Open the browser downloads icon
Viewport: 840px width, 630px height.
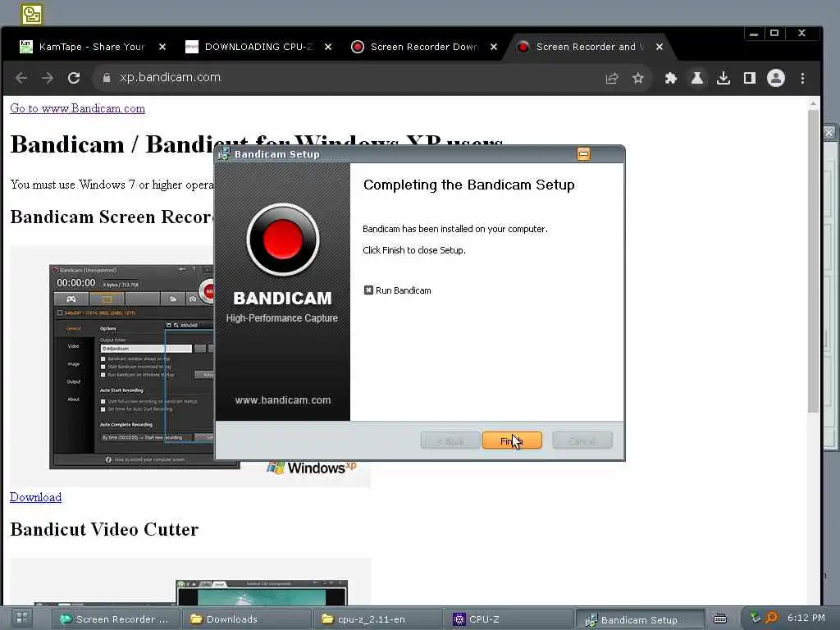(724, 78)
